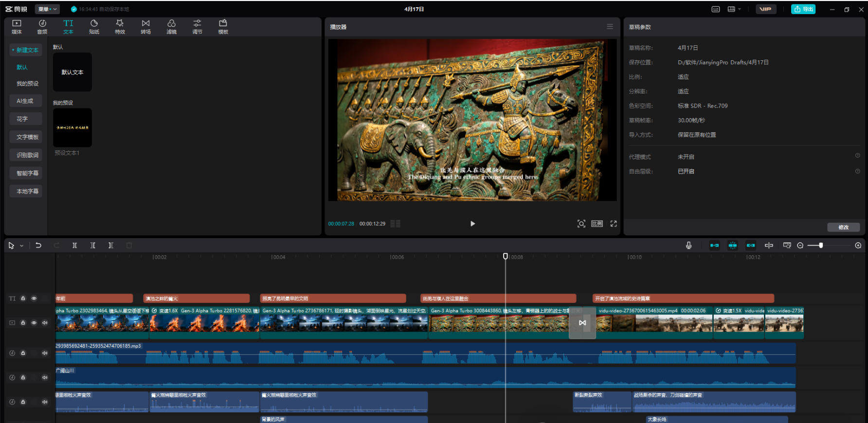Play the preview video

point(472,224)
